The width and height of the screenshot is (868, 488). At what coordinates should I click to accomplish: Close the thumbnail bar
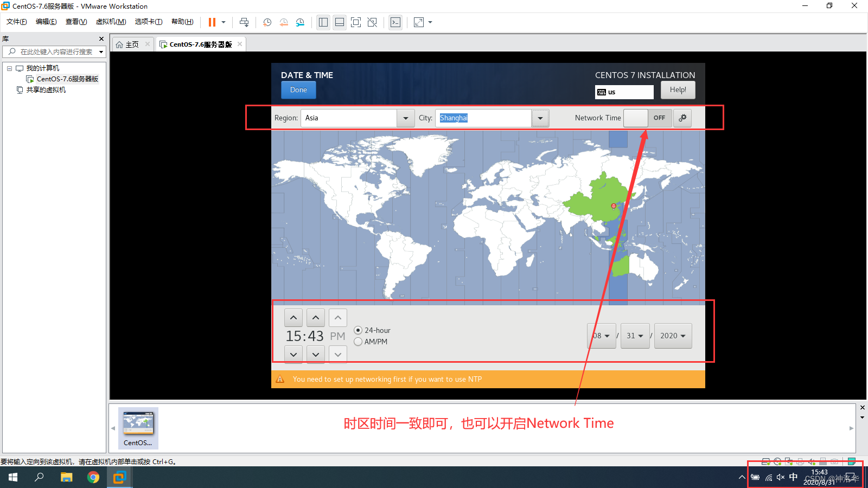(863, 407)
